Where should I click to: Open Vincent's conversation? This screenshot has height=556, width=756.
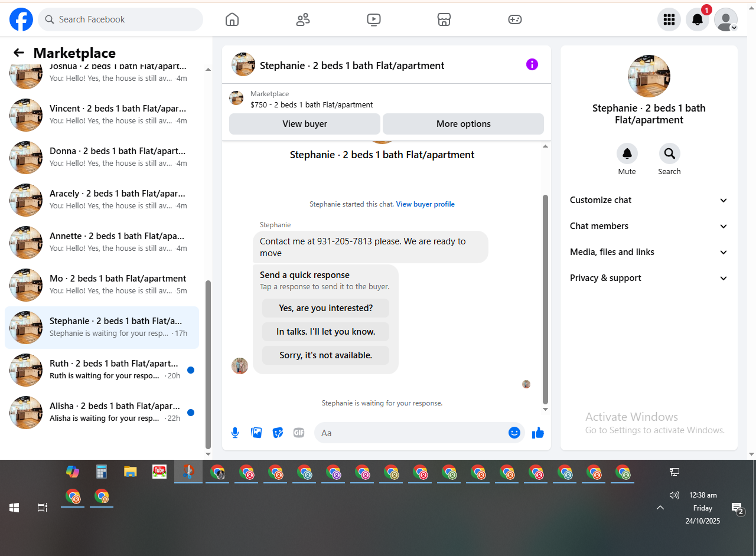[102, 115]
